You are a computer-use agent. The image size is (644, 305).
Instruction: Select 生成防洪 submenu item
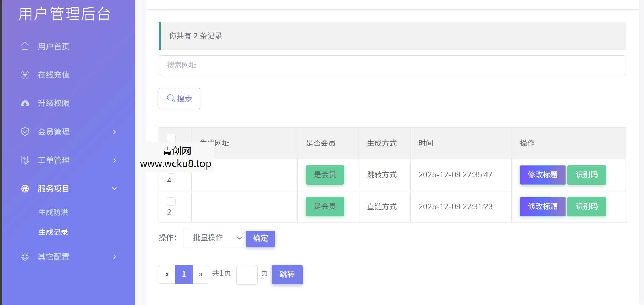[x=53, y=212]
